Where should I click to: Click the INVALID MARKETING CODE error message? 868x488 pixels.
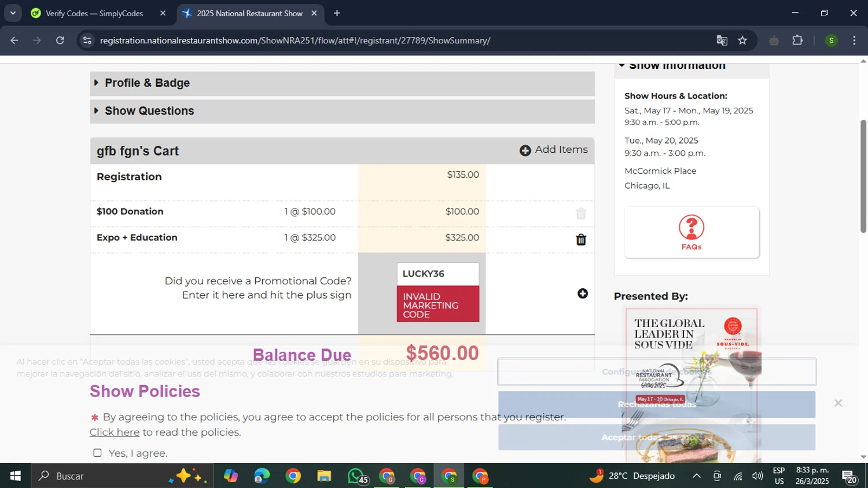click(x=437, y=305)
